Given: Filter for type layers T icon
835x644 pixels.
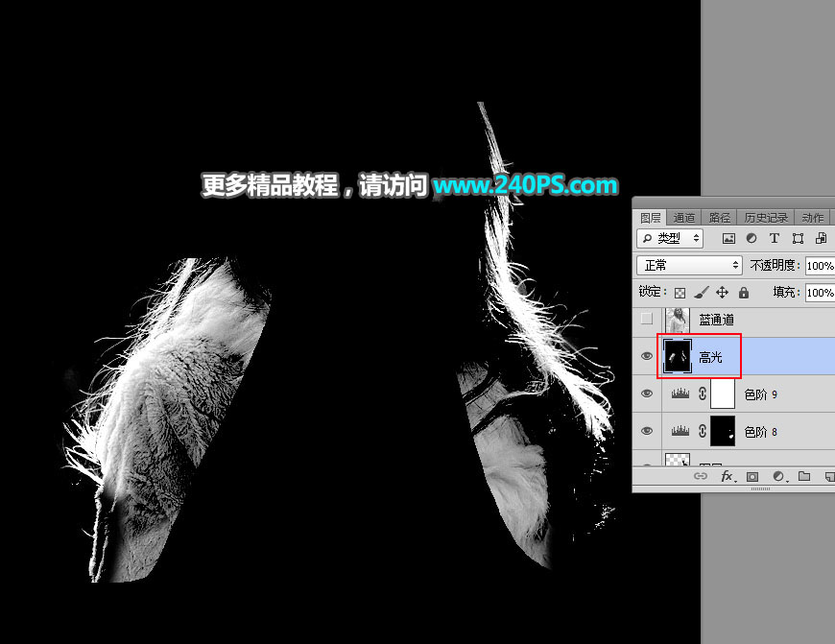Looking at the screenshot, I should [775, 239].
